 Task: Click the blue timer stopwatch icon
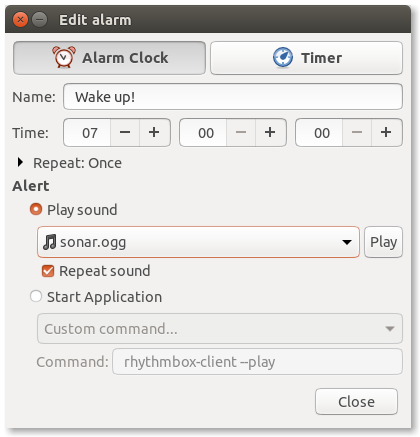point(283,57)
